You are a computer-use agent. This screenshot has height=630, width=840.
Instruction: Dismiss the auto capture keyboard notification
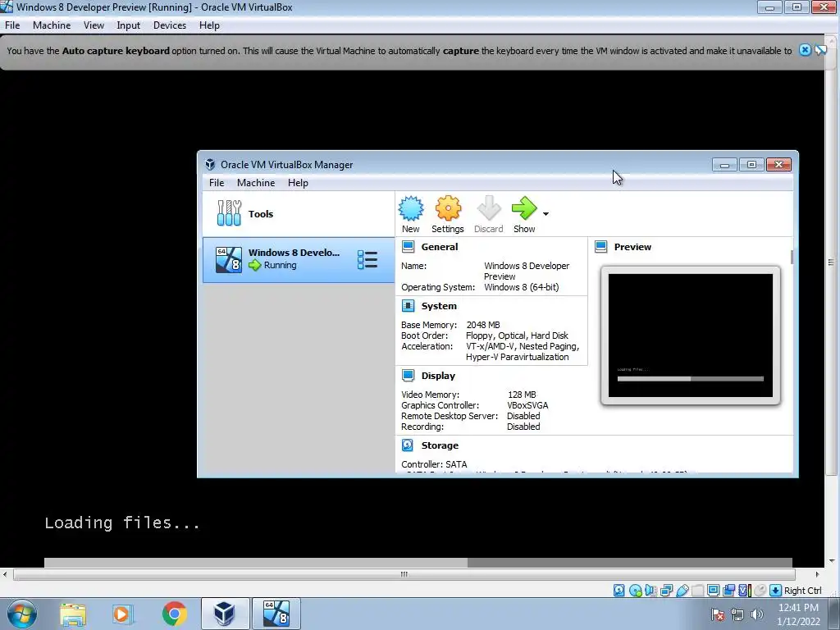click(x=805, y=50)
